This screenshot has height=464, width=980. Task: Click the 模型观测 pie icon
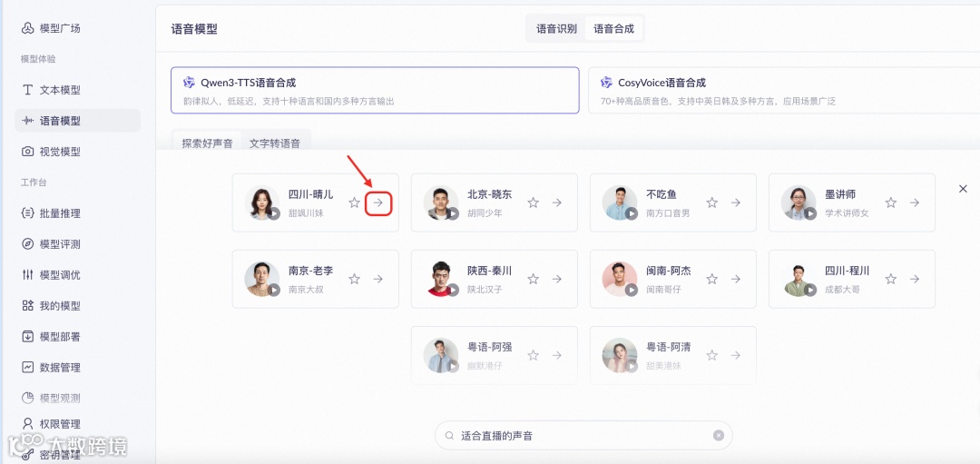coord(27,398)
